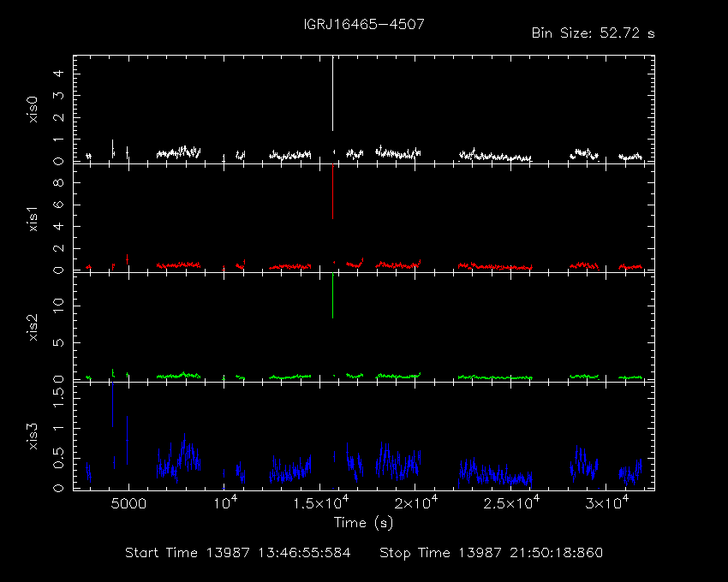Click the red spike in xis1 panel
The image size is (728, 582).
click(x=332, y=192)
